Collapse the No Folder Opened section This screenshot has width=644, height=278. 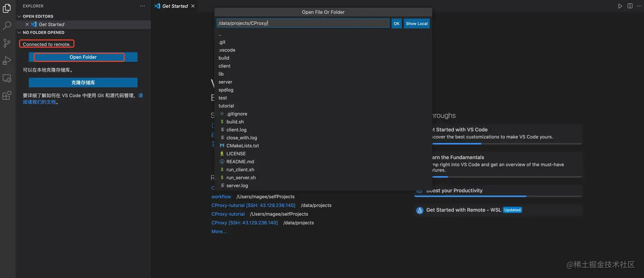point(83,32)
